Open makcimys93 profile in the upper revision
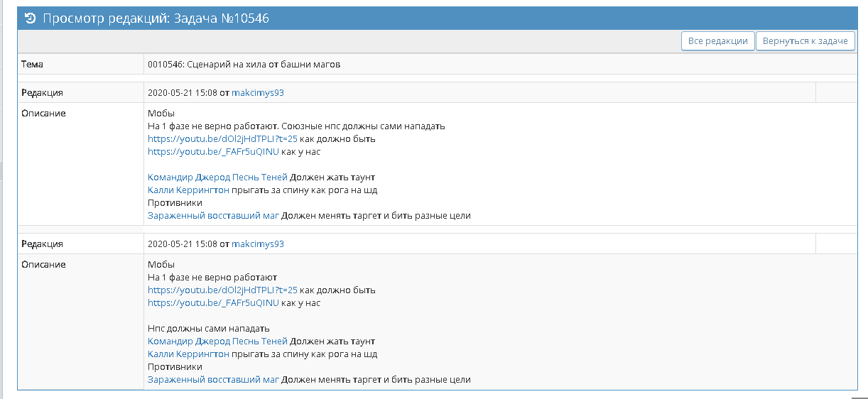This screenshot has width=868, height=399. tap(257, 93)
